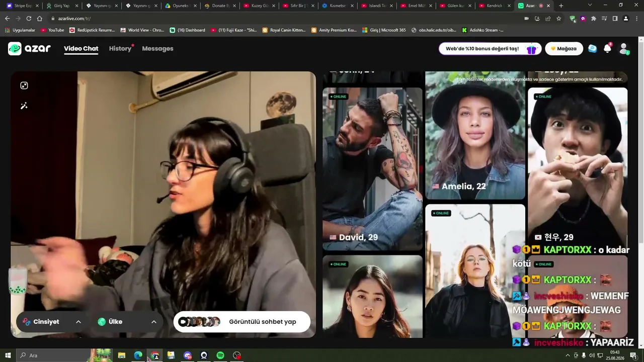
Task: Reload the azarlive page
Action: [x=29, y=19]
